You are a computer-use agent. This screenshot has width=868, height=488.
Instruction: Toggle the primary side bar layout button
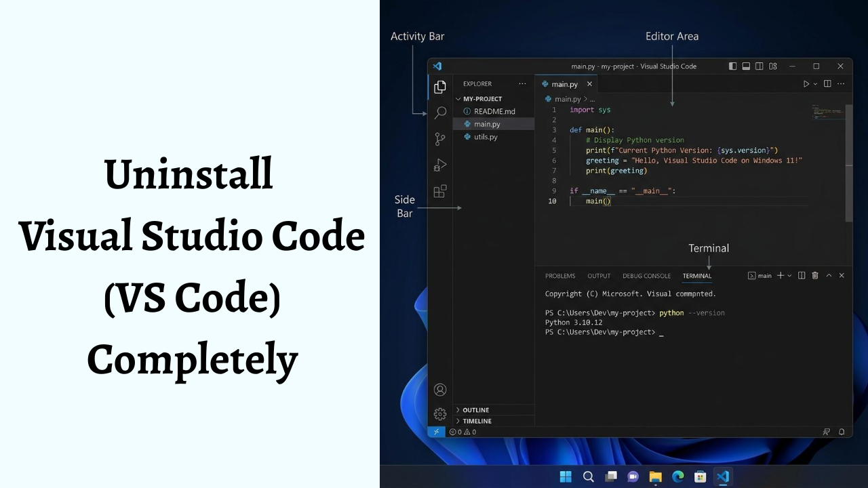pyautogui.click(x=732, y=66)
